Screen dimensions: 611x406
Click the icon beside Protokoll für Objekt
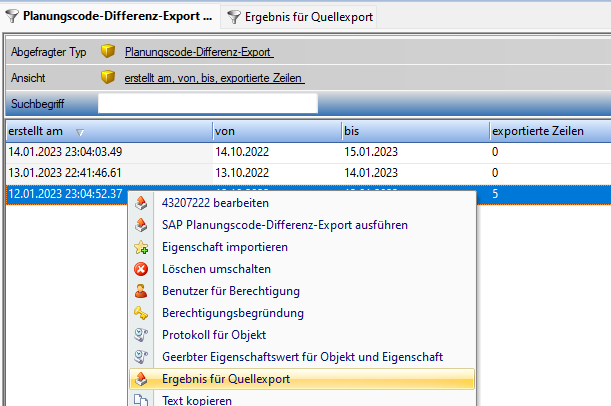point(142,335)
